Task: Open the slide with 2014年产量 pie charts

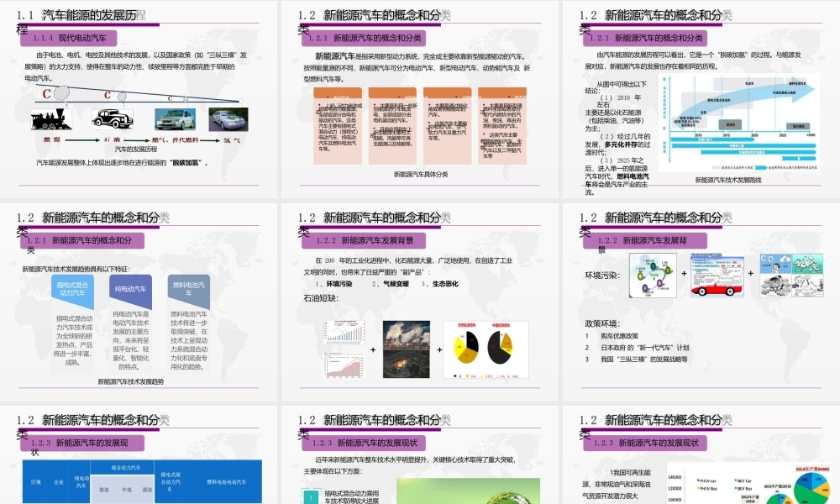Action: pyautogui.click(x=701, y=454)
